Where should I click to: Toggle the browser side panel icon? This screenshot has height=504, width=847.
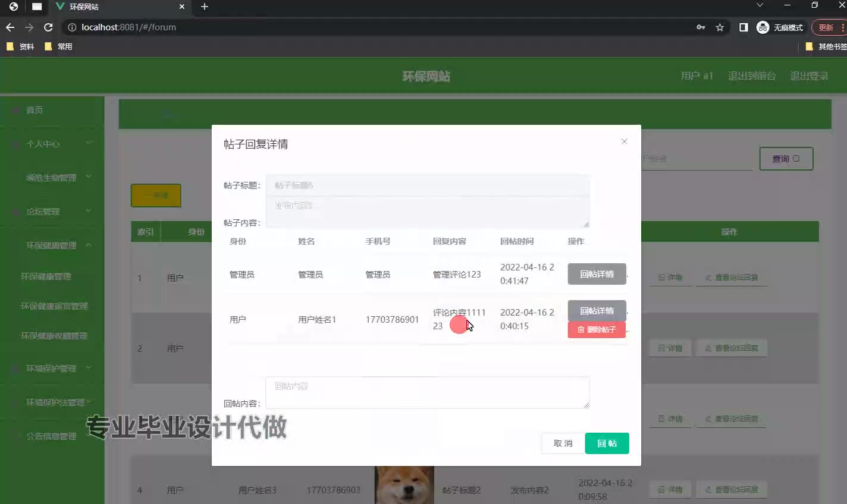744,27
